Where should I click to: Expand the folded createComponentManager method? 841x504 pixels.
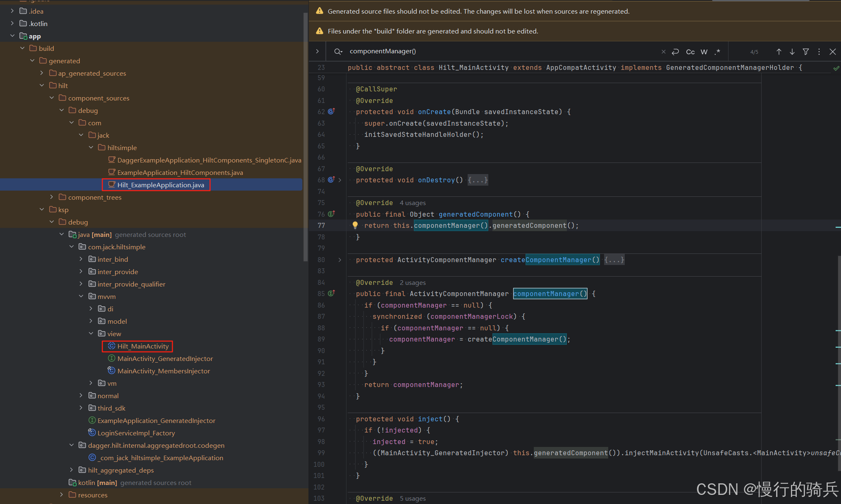pos(340,260)
